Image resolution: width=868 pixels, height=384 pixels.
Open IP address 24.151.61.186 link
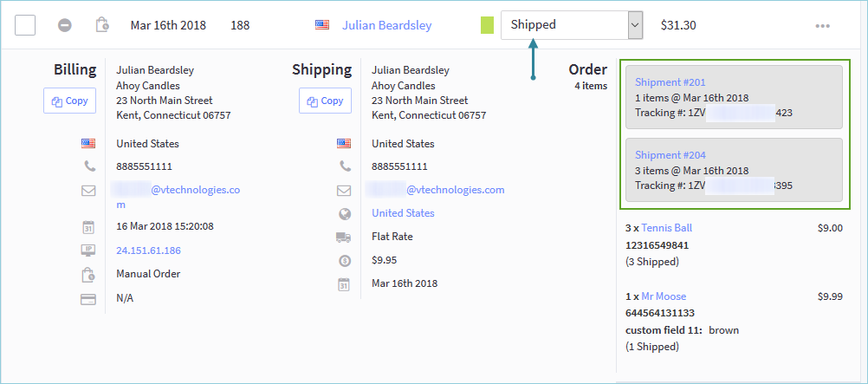tap(148, 251)
